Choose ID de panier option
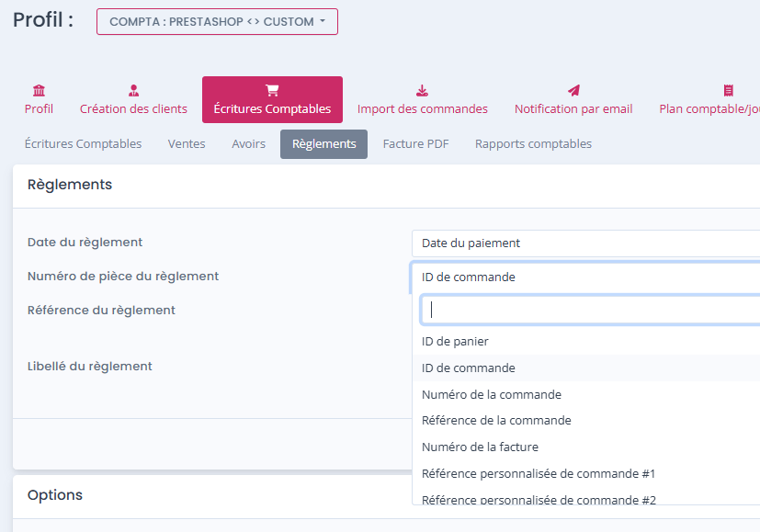This screenshot has height=532, width=760. 586,342
